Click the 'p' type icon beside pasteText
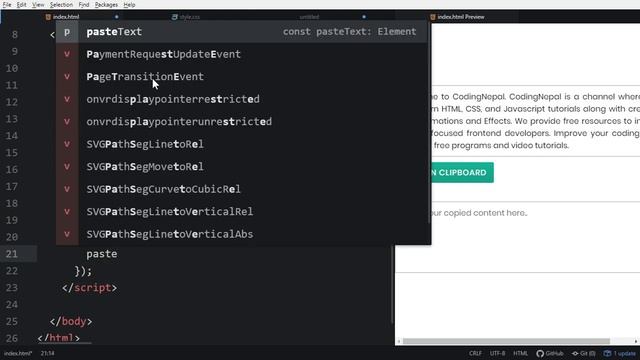Screen dimensions: 640x360 (x=67, y=32)
